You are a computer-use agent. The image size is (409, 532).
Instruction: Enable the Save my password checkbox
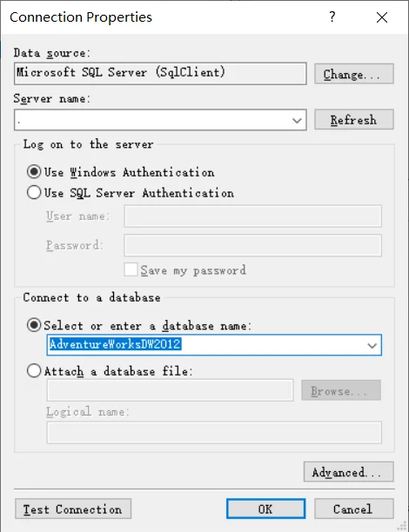click(131, 269)
